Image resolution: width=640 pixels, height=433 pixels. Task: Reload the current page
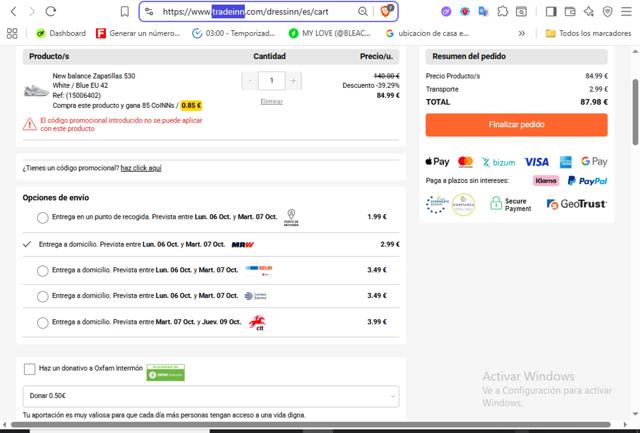click(51, 11)
